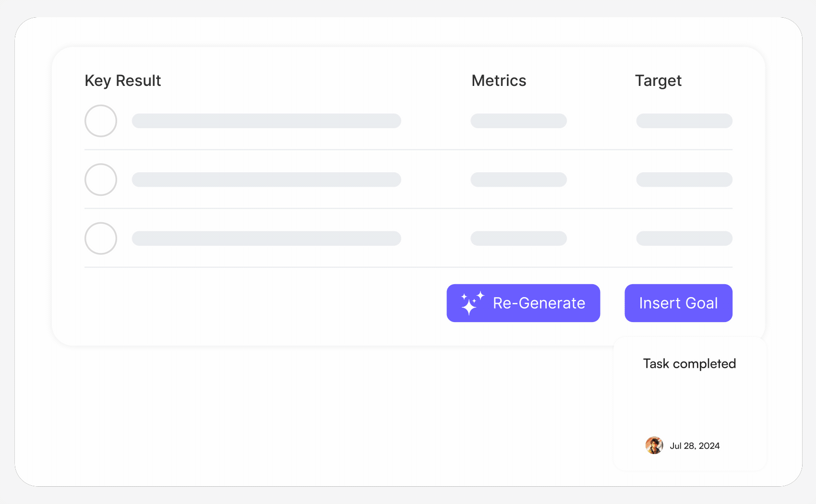This screenshot has height=504, width=816.
Task: Click the user avatar beside the date
Action: [x=654, y=445]
